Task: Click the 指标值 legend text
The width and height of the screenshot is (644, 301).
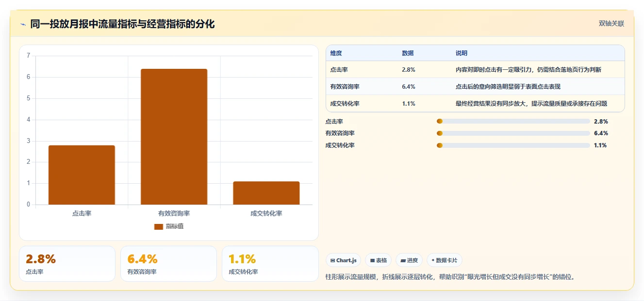Action: coord(175,226)
